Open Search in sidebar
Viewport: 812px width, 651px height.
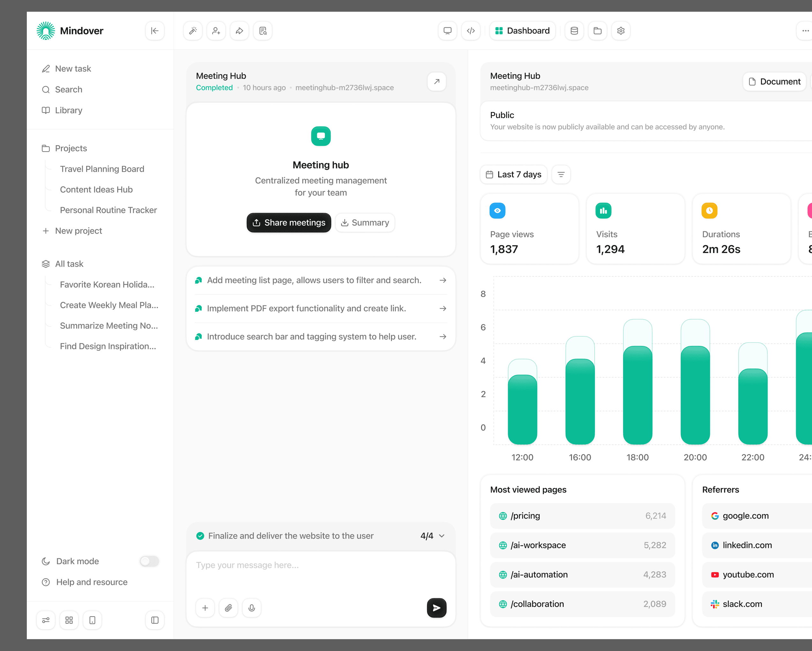(62, 90)
